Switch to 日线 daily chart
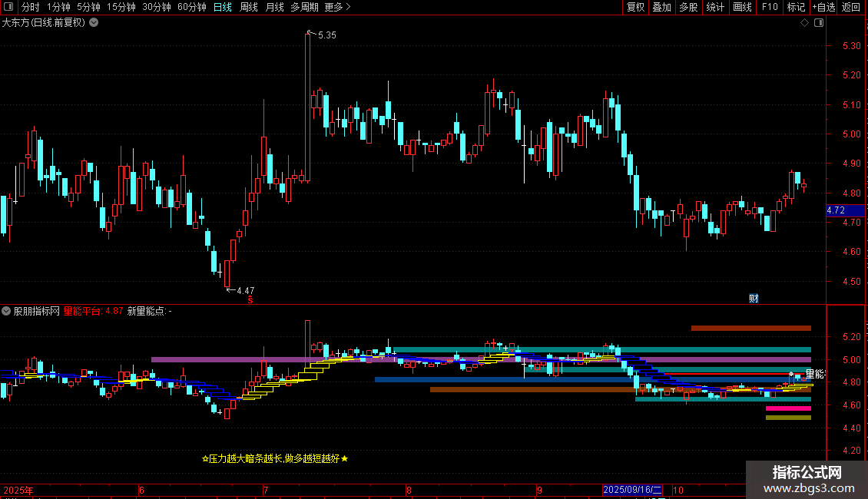 click(223, 7)
